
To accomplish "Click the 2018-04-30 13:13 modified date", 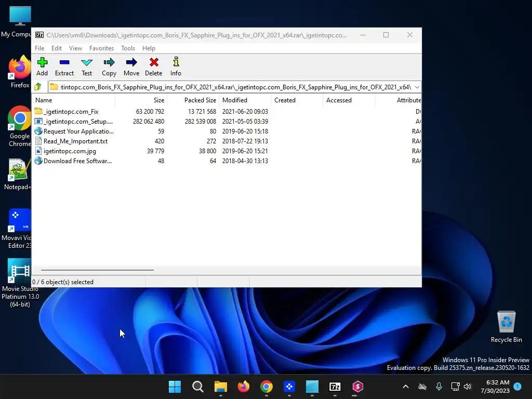I will 245,161.
